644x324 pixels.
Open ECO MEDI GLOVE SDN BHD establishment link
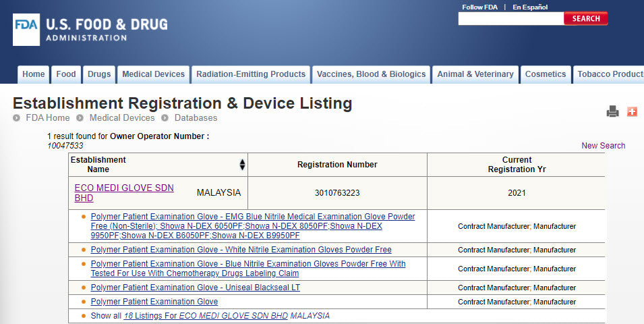(x=123, y=188)
